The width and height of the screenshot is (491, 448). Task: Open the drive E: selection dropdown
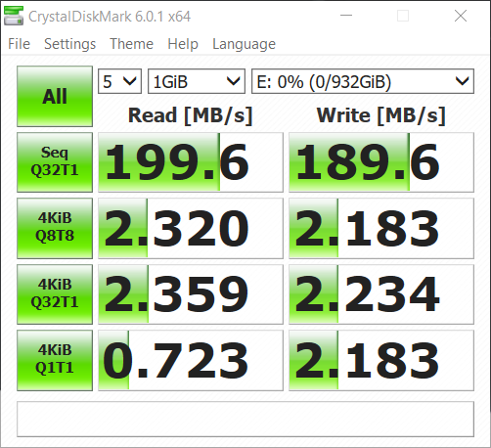point(363,81)
